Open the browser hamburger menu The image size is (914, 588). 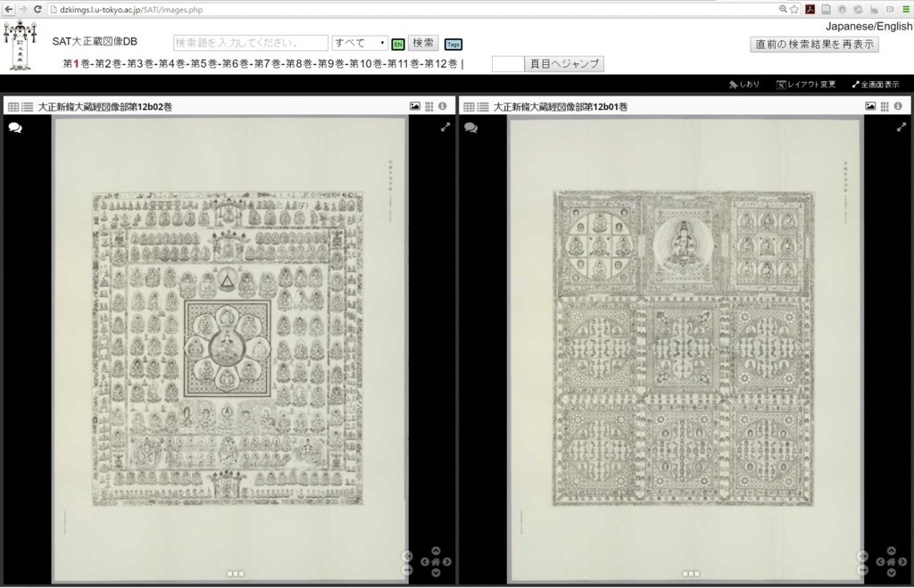point(906,9)
